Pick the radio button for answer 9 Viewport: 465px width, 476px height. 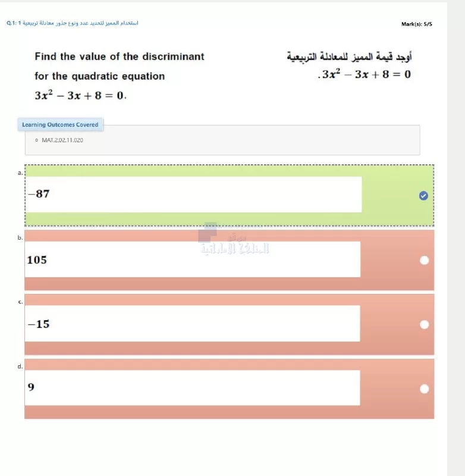[x=424, y=389]
